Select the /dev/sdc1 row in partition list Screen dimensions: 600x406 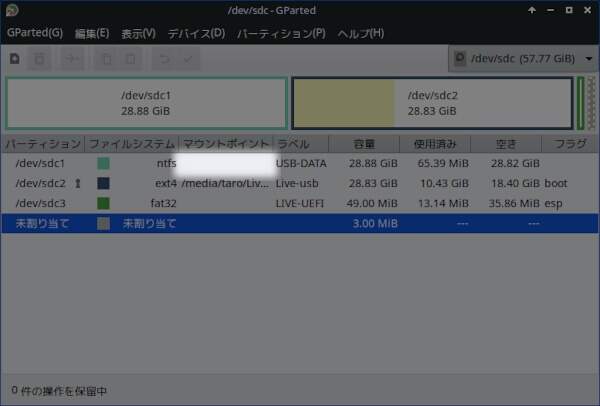pyautogui.click(x=300, y=163)
